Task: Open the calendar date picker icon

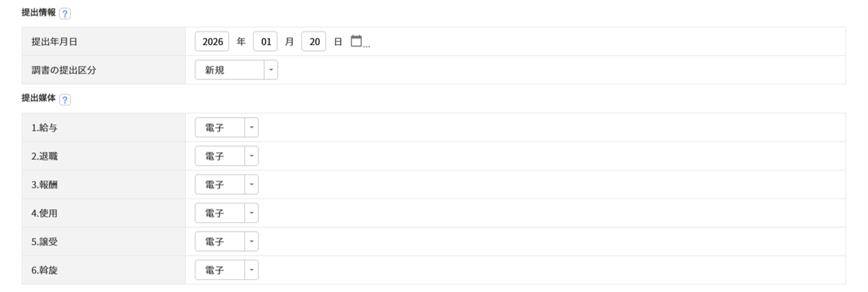Action: 357,41
